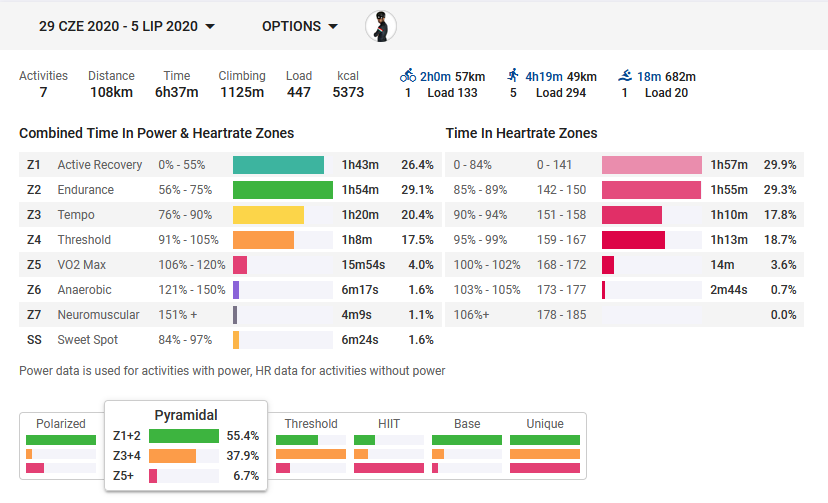The height and width of the screenshot is (503, 828).
Task: Click the athlete avatar picture
Action: [x=381, y=26]
